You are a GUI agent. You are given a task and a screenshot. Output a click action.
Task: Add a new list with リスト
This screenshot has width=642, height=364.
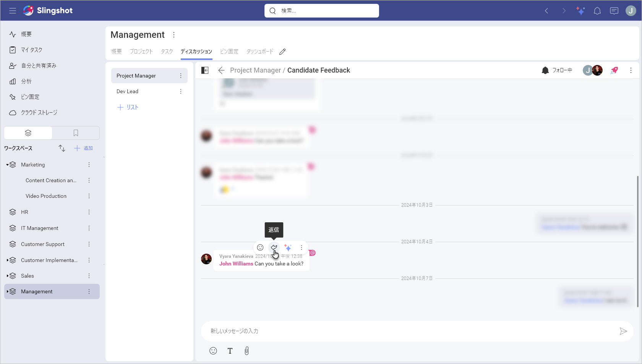coord(128,107)
